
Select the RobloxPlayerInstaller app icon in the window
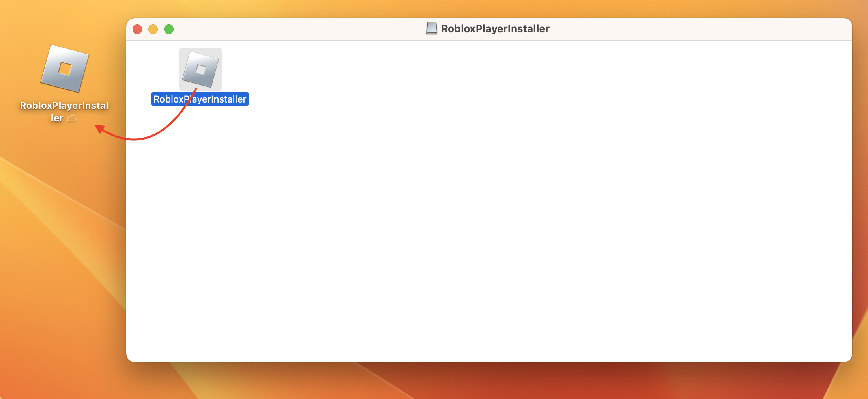click(x=200, y=69)
